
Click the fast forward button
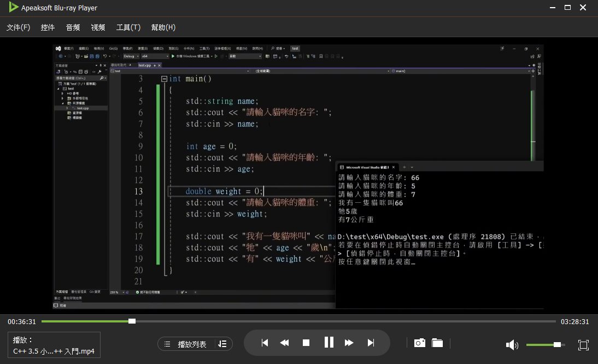pyautogui.click(x=349, y=343)
